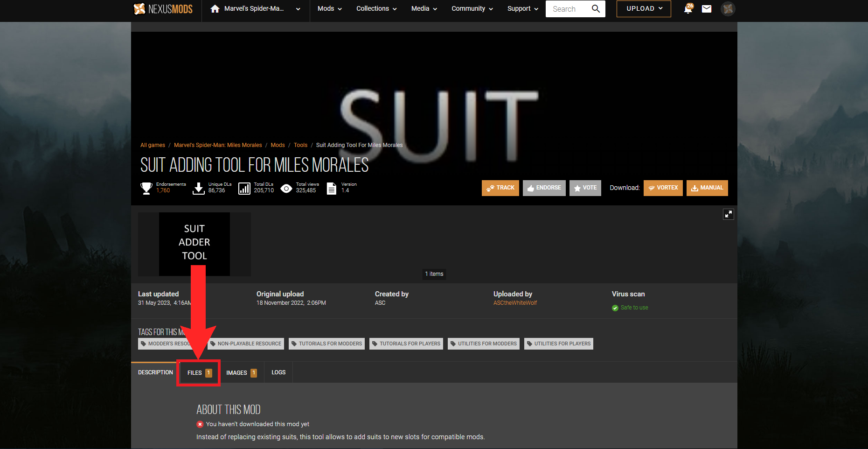
Task: Click the Vote button
Action: 585,188
